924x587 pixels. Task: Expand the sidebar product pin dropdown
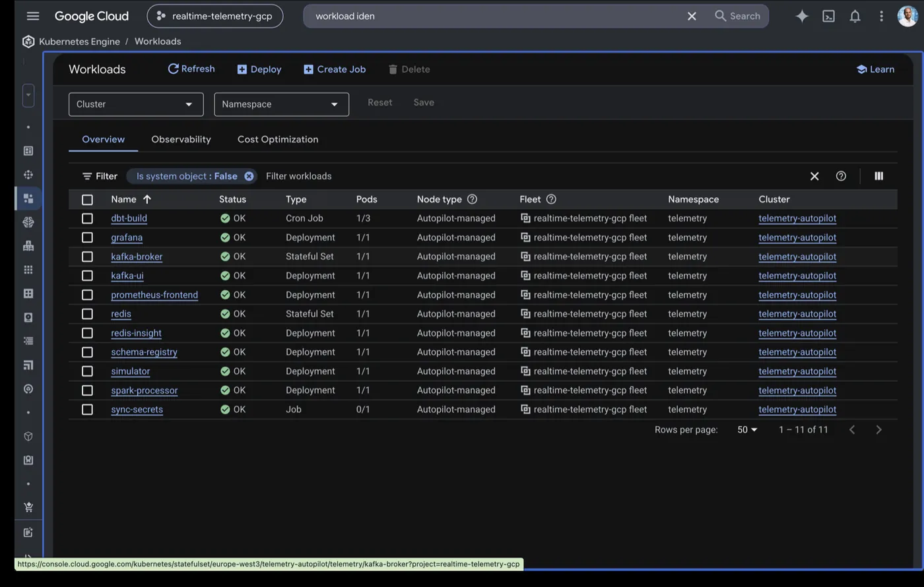click(28, 95)
